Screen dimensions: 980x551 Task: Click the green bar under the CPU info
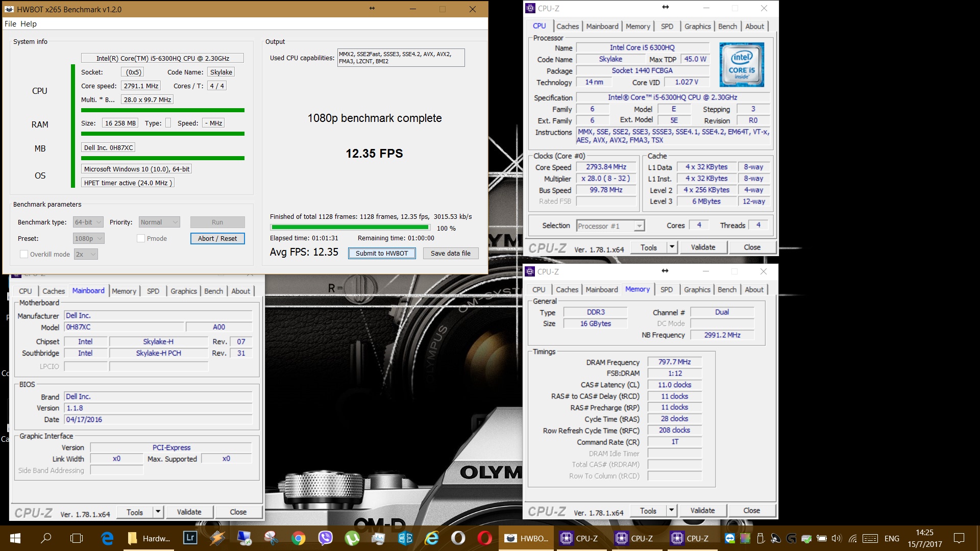click(163, 110)
